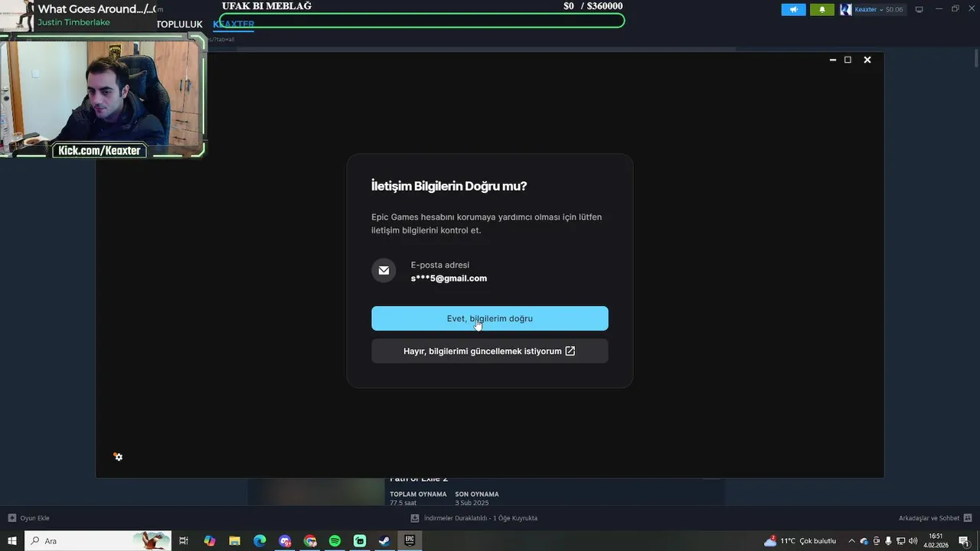Screen dimensions: 980x551
Task: Click the Keaxter profile avatar in Steam
Action: pyautogui.click(x=846, y=9)
